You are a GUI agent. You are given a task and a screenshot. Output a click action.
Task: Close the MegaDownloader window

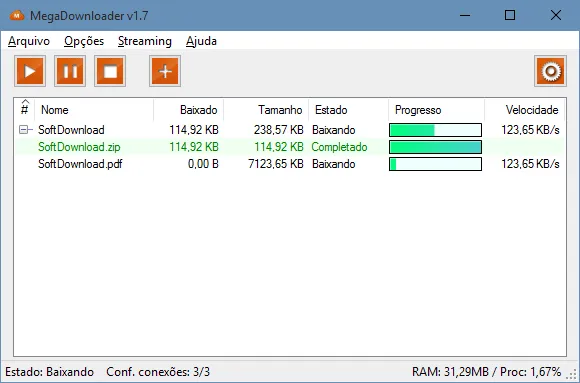[556, 16]
